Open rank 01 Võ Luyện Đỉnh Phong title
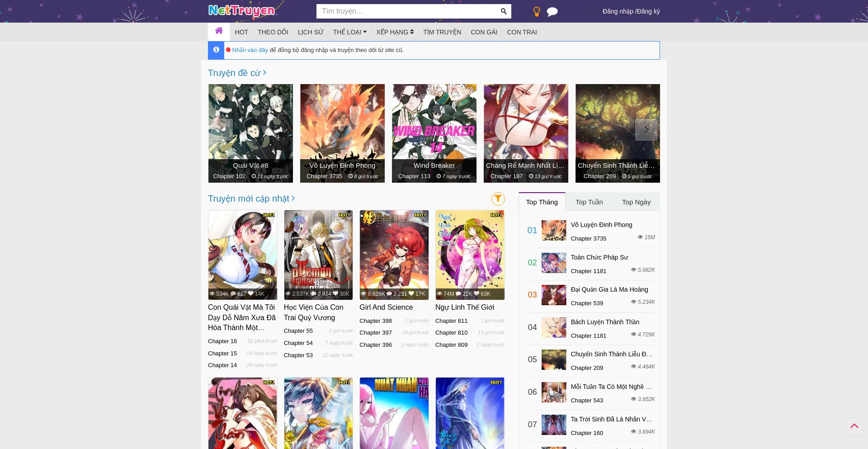This screenshot has height=449, width=868. point(601,225)
